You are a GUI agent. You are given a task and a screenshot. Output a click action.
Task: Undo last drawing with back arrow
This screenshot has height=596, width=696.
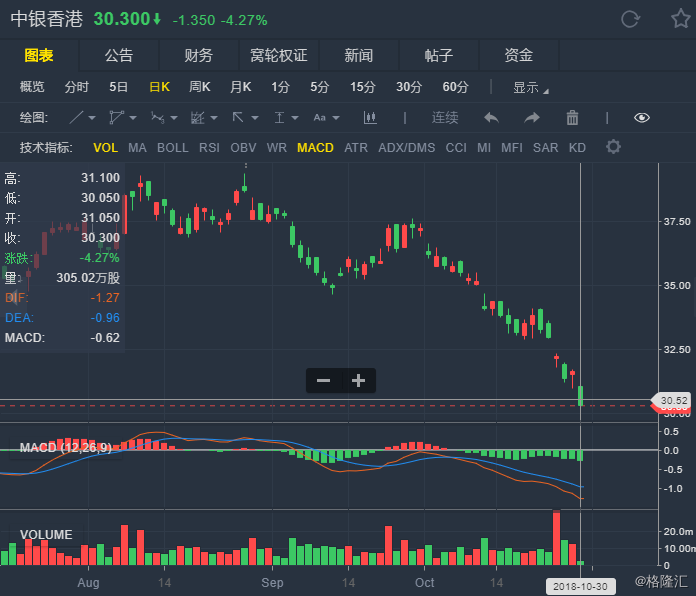click(x=491, y=118)
